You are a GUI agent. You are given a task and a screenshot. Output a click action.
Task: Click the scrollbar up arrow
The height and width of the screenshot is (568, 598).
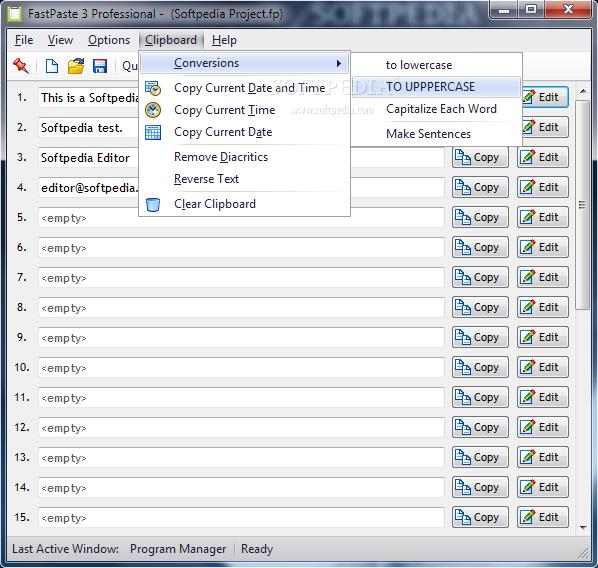tap(582, 91)
